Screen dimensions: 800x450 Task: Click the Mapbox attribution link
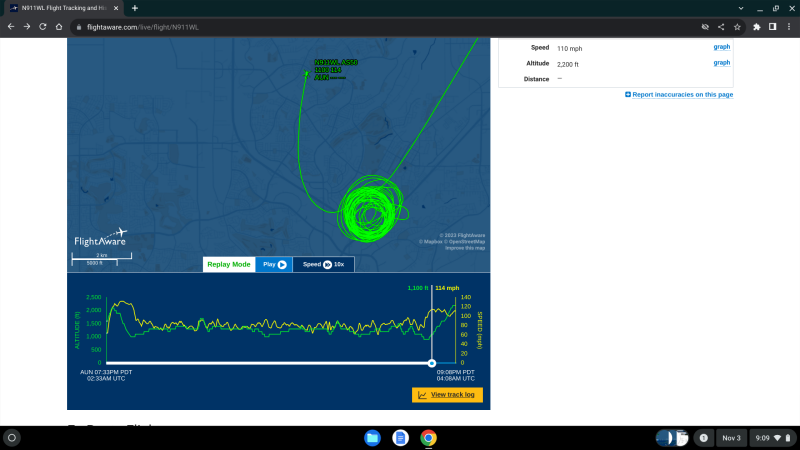tap(430, 242)
